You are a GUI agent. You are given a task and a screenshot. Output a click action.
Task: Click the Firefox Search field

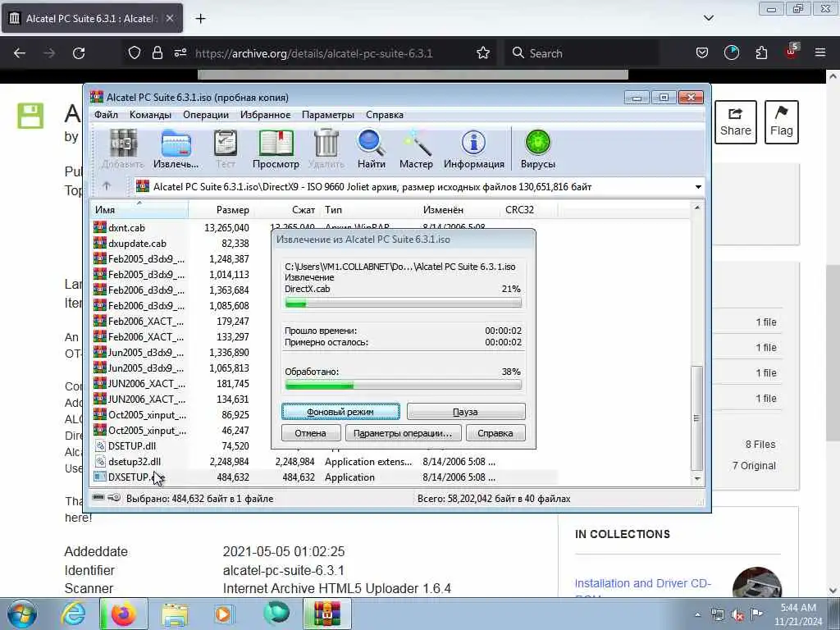pos(582,53)
